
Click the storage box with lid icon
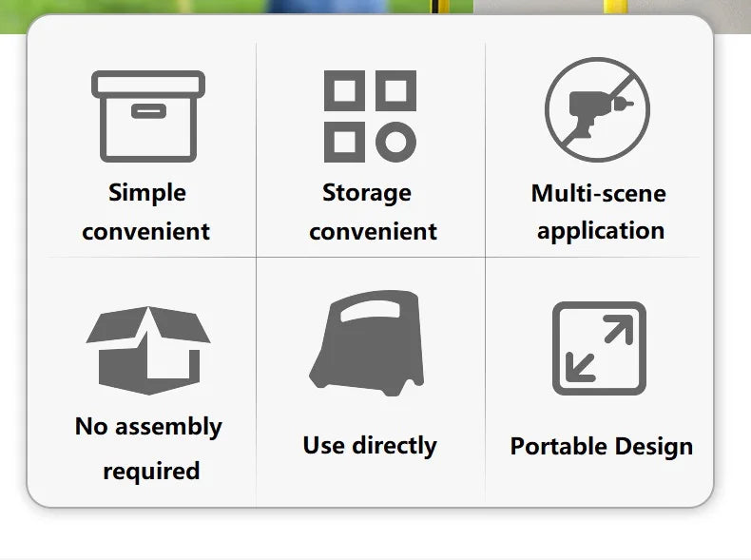(147, 116)
